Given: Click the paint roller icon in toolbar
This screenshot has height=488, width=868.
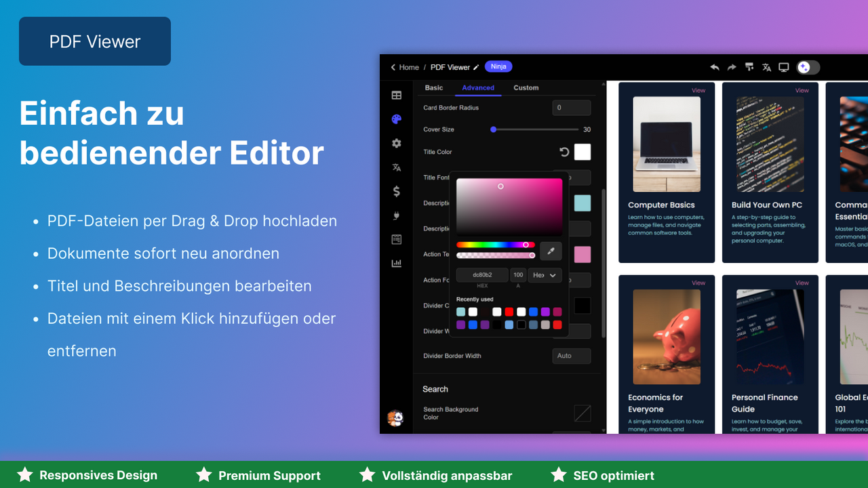Looking at the screenshot, I should click(749, 67).
